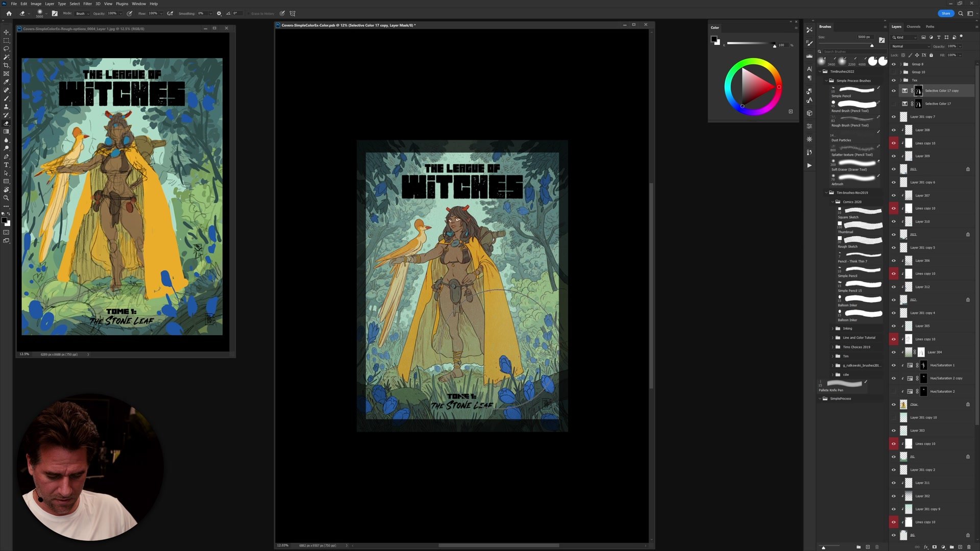
Task: Select the Crop tool
Action: coord(6,65)
